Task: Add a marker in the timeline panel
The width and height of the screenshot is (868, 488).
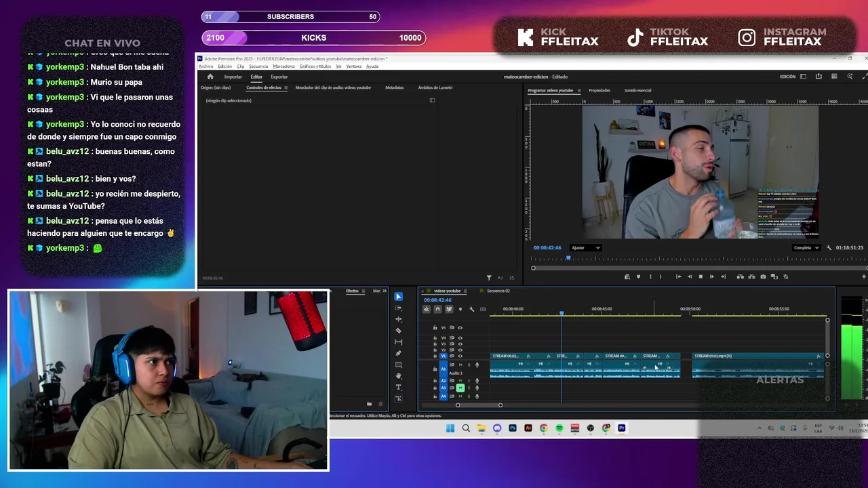Action: (460, 309)
